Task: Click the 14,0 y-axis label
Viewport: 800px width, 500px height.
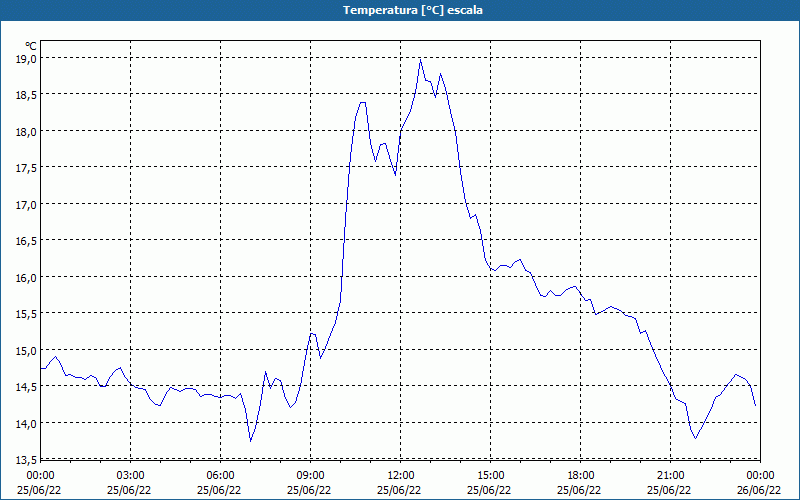Action: tap(26, 423)
